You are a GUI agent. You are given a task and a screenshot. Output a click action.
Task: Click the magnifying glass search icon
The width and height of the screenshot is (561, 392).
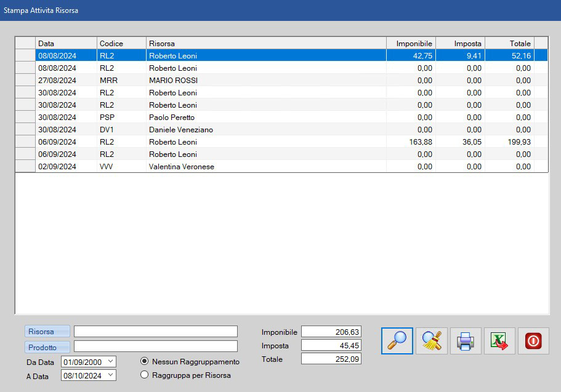point(397,341)
